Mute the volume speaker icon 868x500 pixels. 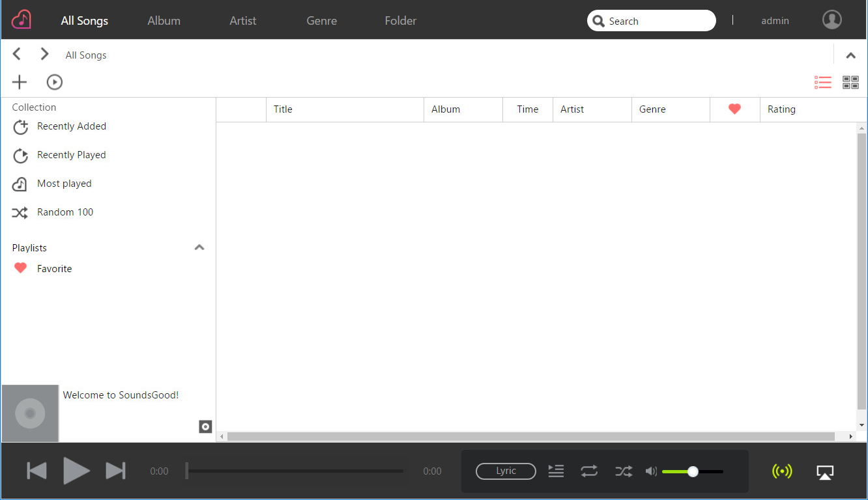click(651, 471)
